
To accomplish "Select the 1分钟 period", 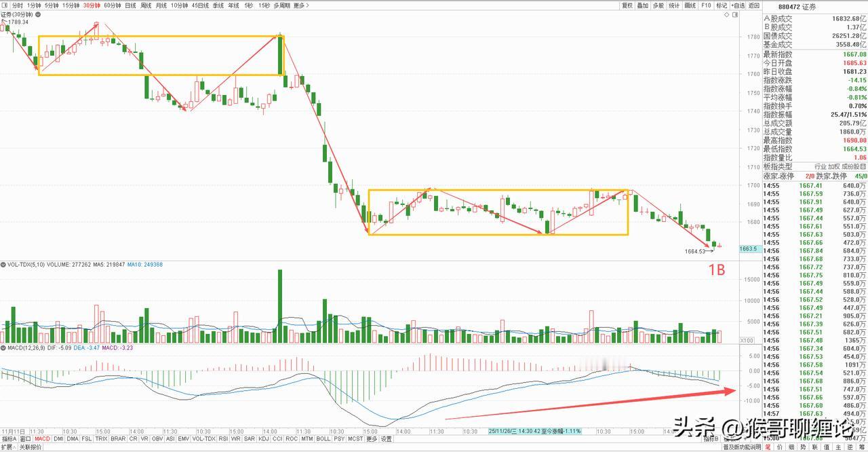I will pyautogui.click(x=34, y=5).
